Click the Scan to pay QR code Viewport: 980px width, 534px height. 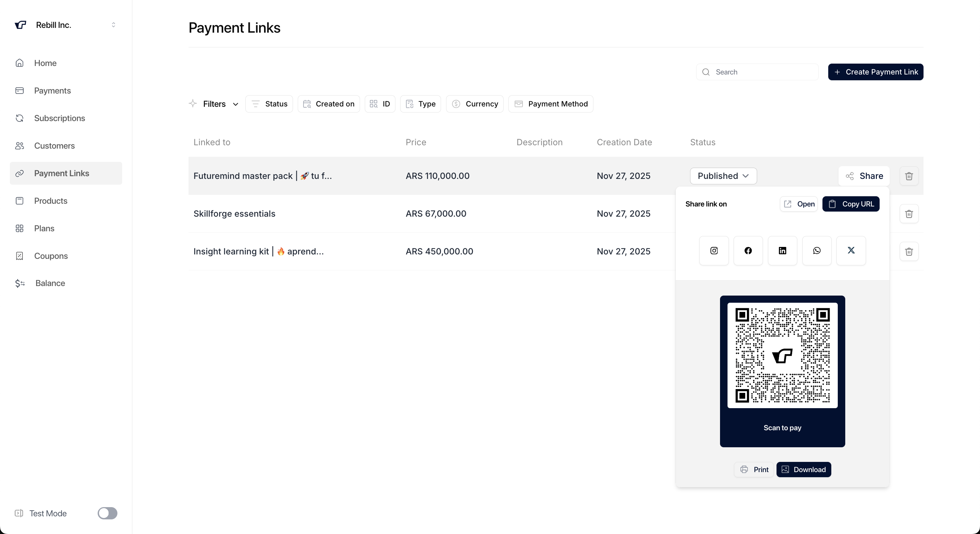coord(782,355)
